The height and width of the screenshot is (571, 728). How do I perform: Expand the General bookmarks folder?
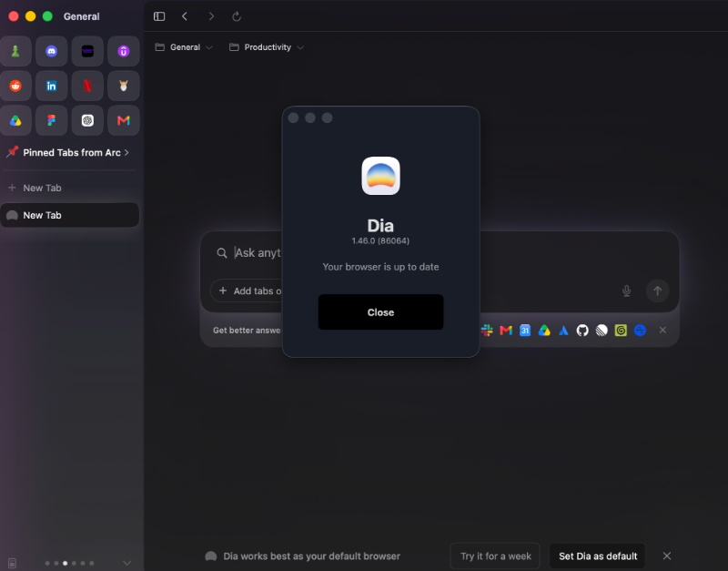click(184, 47)
